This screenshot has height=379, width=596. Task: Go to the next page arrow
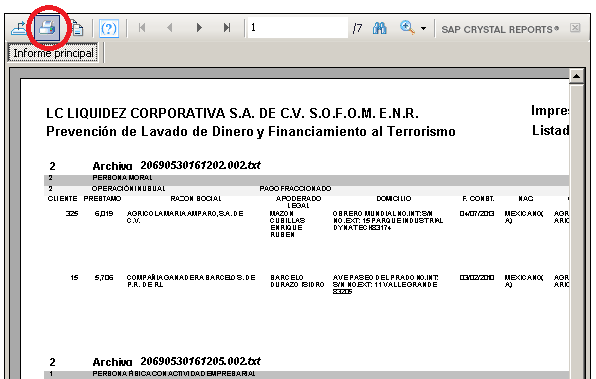coord(199,28)
